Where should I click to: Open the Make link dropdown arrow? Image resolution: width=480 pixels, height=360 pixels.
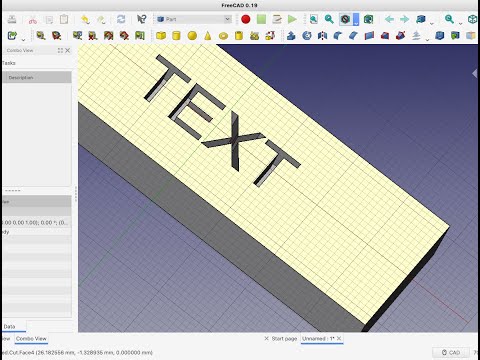pos(23,39)
